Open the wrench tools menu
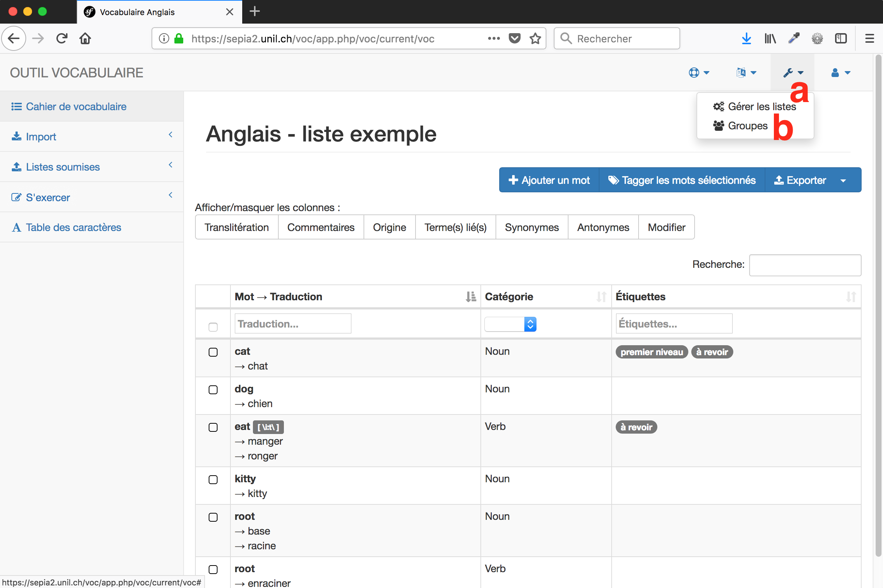 (x=793, y=72)
